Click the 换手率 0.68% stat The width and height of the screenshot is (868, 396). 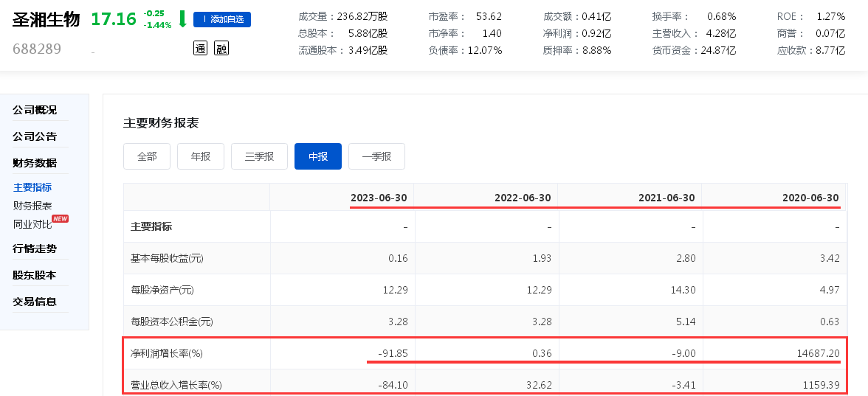(x=694, y=16)
